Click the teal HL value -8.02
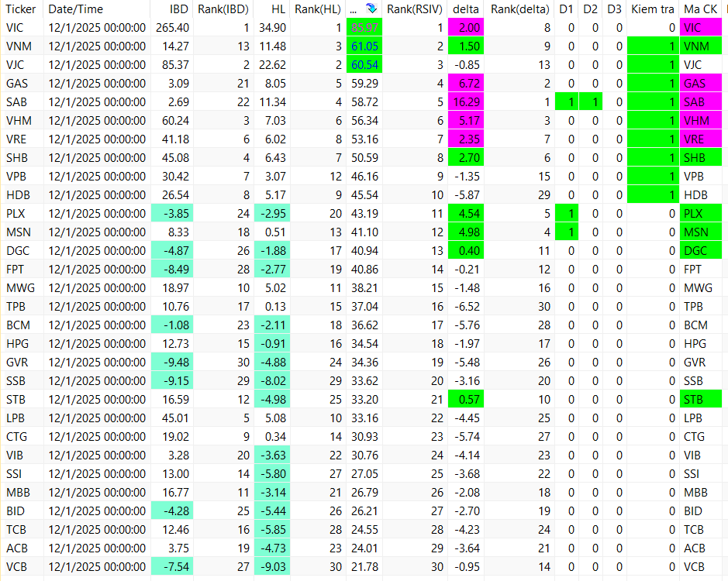The image size is (728, 581). [271, 380]
